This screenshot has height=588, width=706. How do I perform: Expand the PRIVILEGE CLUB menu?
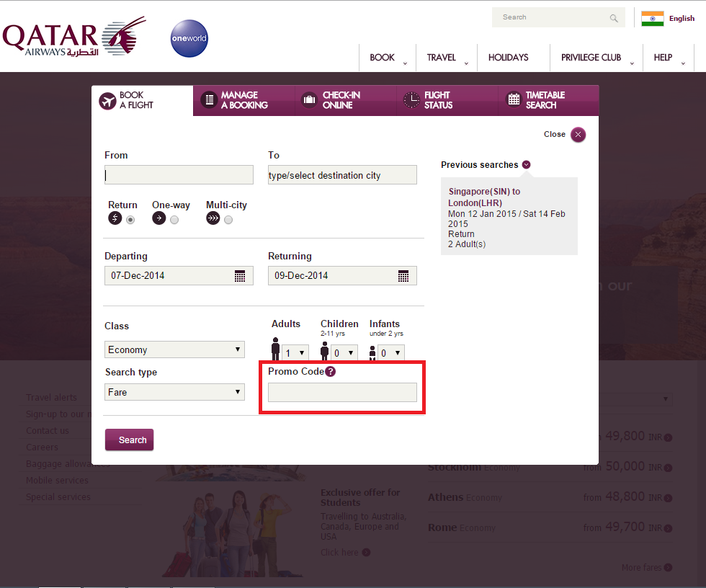point(596,58)
